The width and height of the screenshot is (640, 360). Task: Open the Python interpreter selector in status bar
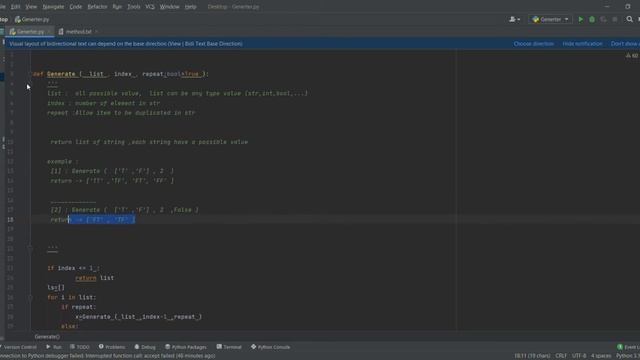(x=628, y=356)
